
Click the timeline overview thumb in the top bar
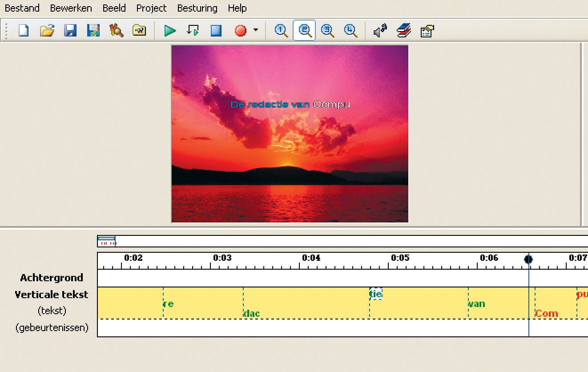click(107, 241)
